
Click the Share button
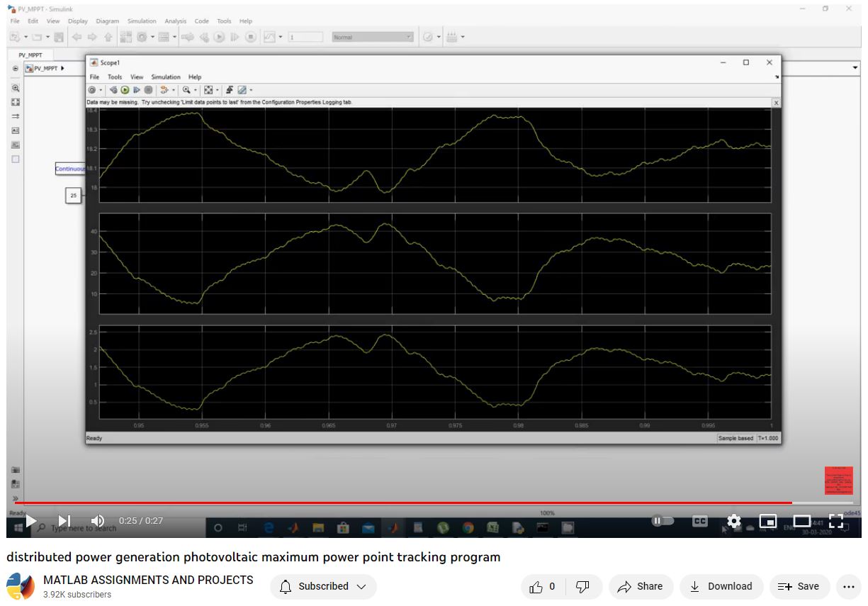(640, 586)
